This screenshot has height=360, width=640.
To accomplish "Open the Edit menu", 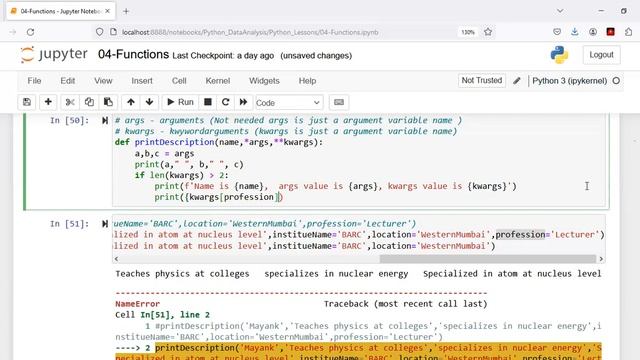I will pyautogui.click(x=68, y=81).
